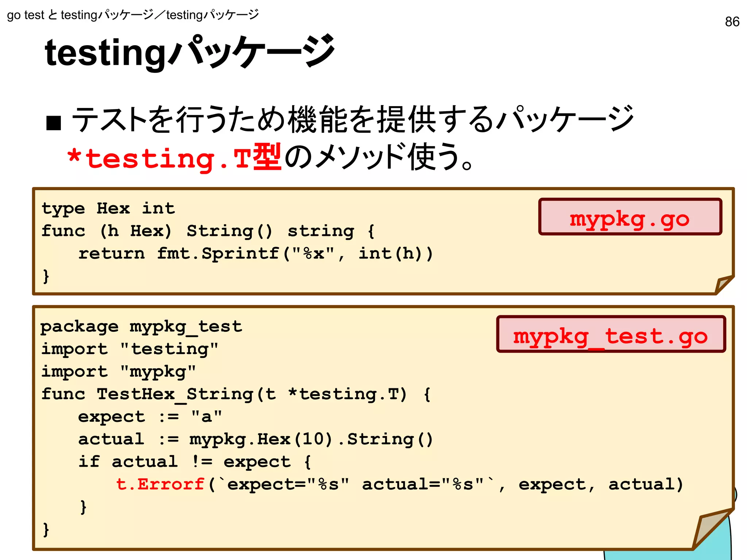Click the black square bullet marker
Screen dimensions: 747x560
(54, 123)
